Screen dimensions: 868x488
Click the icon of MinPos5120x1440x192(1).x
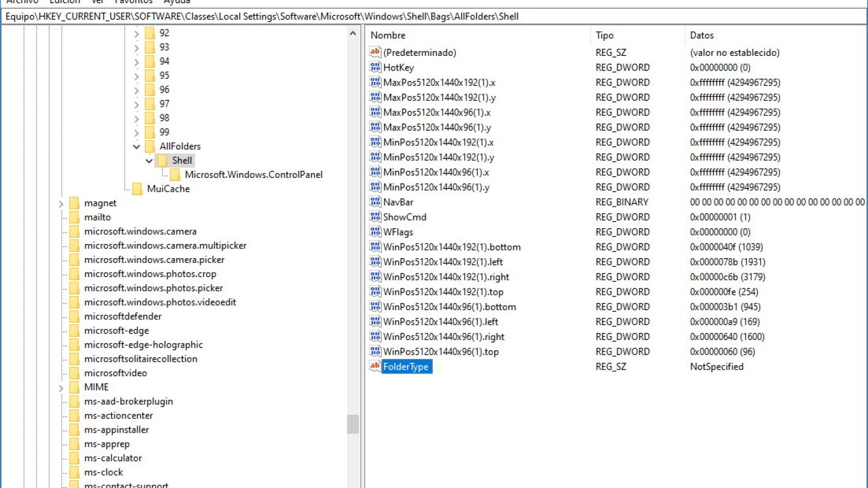[x=375, y=142]
